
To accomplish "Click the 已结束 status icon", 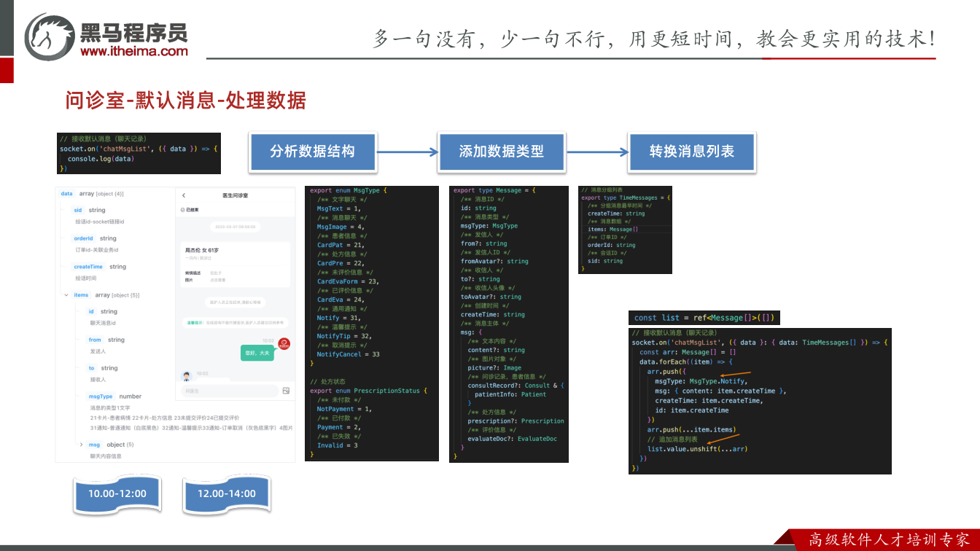I will [x=182, y=210].
